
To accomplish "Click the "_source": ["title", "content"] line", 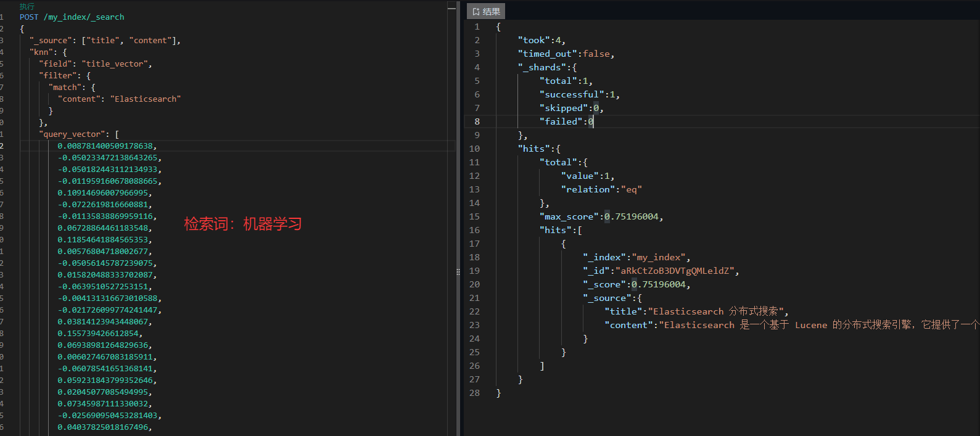I will click(x=105, y=40).
